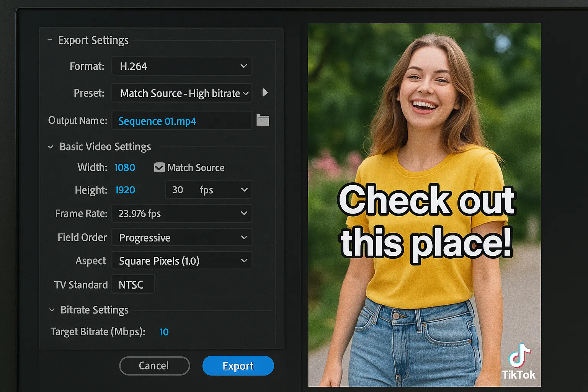Image resolution: width=588 pixels, height=392 pixels.
Task: Open the Frame Rate dropdown 23.976 fps
Action: pos(182,214)
